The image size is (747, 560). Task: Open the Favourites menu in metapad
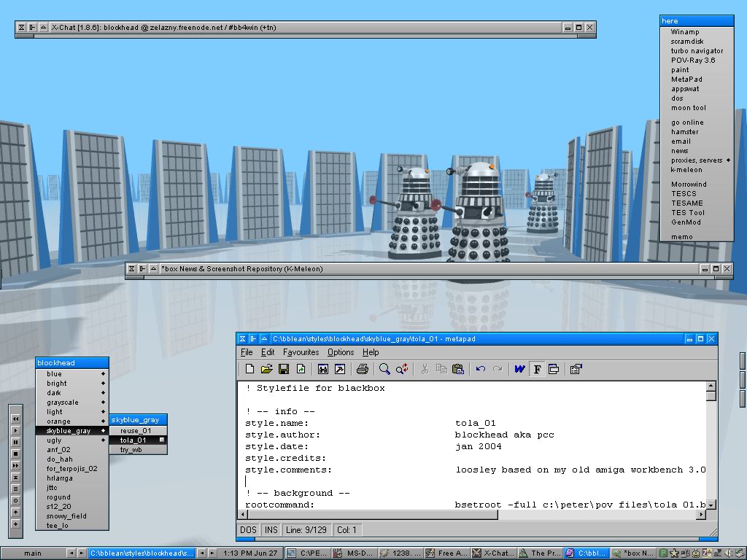[301, 352]
